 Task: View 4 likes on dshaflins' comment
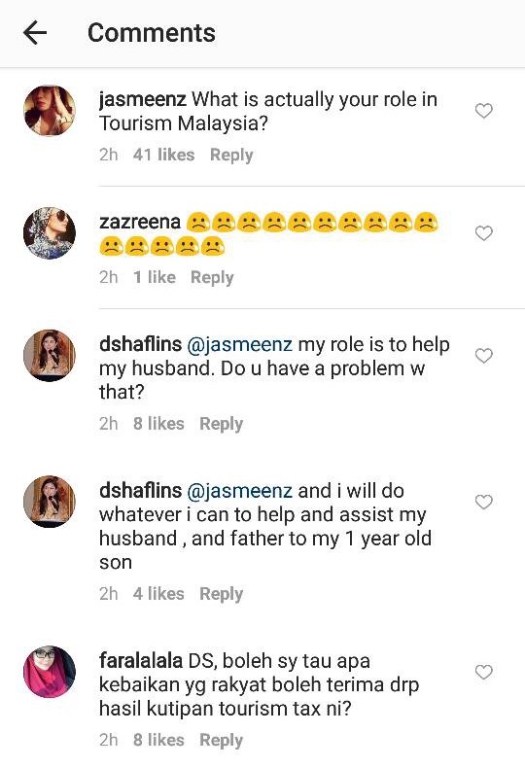click(159, 594)
